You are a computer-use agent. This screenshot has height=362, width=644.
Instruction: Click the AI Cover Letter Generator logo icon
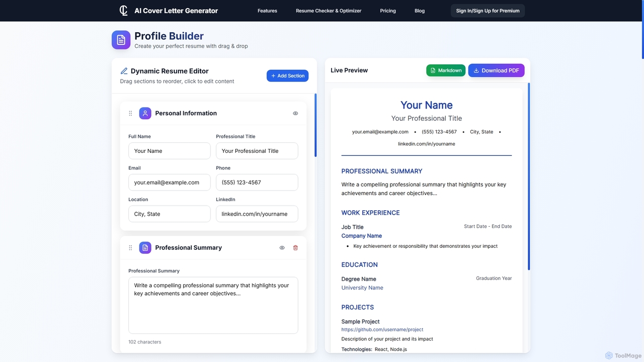(123, 11)
